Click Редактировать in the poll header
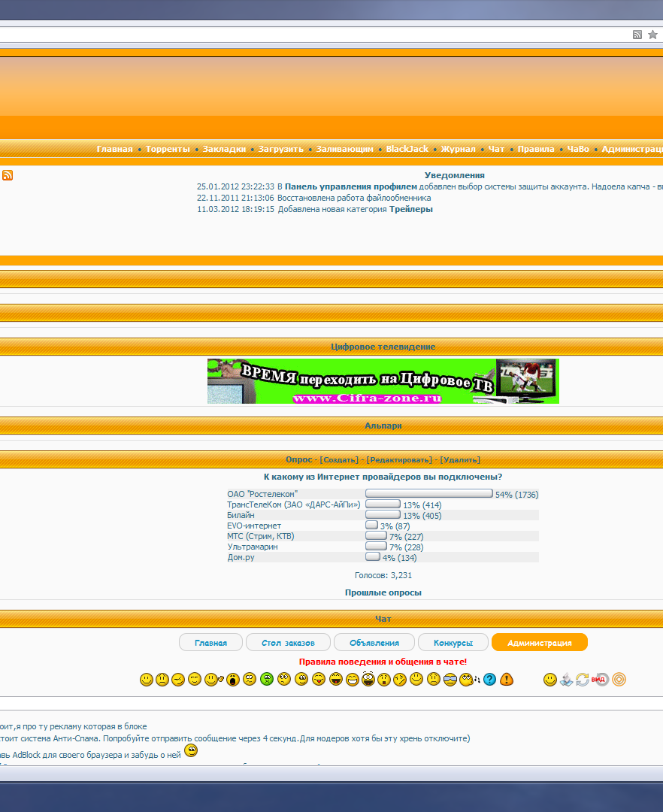Screen dimensions: 663x812 [x=399, y=459]
